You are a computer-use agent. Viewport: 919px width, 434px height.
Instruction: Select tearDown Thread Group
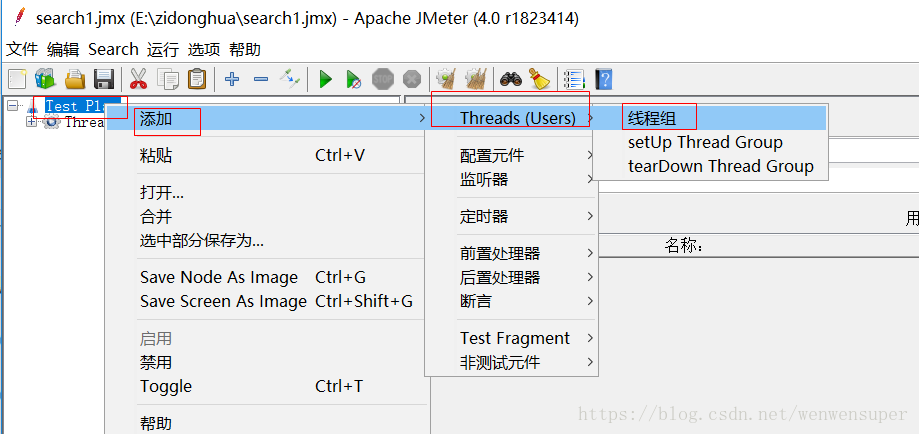pos(710,167)
